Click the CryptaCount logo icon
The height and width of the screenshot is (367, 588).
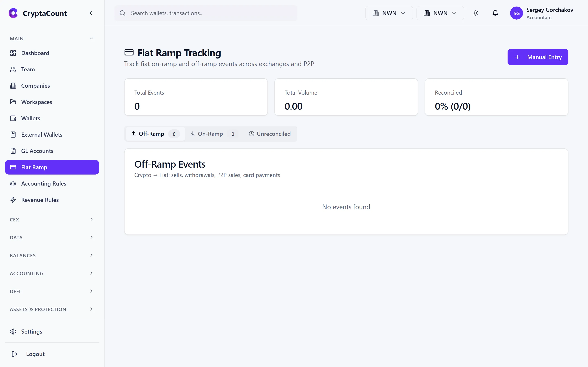(x=13, y=13)
